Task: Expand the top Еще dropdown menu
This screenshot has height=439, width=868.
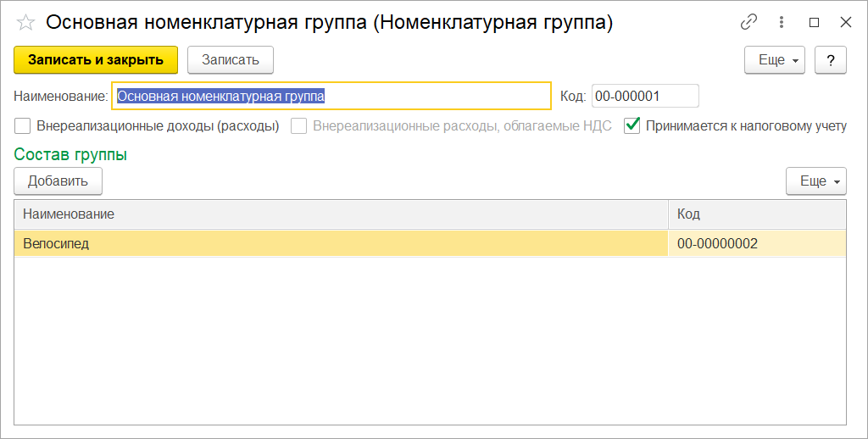Action: [775, 60]
